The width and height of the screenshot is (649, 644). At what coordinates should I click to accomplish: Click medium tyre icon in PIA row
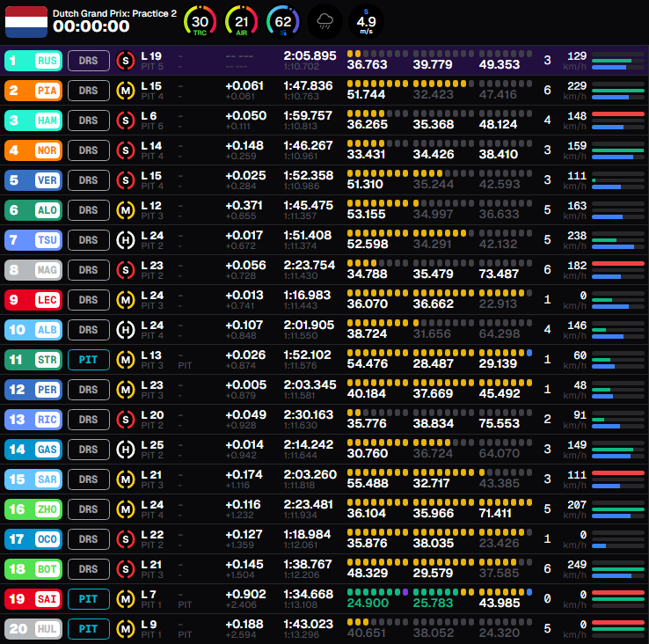coord(126,91)
